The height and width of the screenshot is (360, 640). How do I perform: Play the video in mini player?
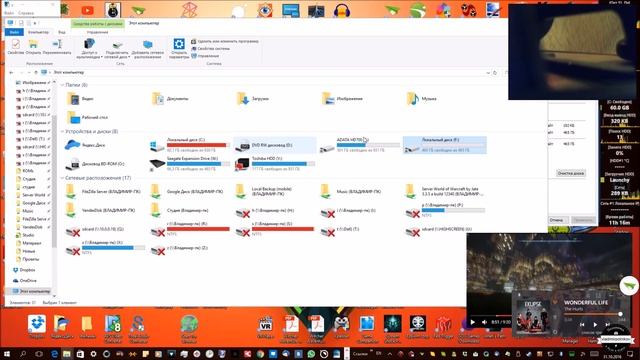tap(473, 322)
